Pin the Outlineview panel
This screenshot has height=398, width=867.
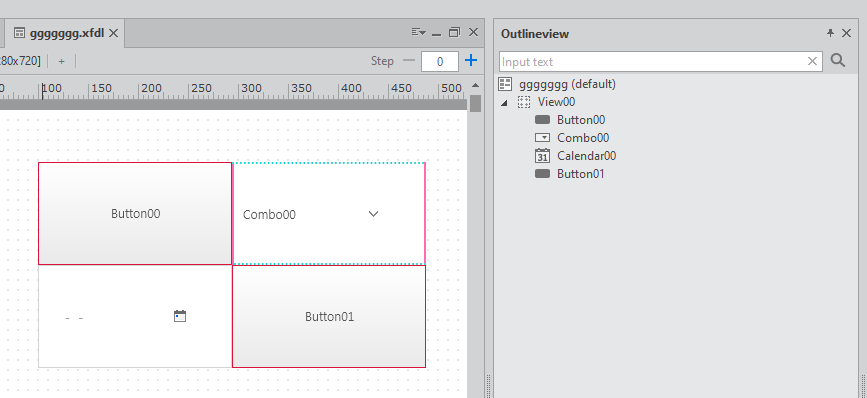tap(830, 33)
